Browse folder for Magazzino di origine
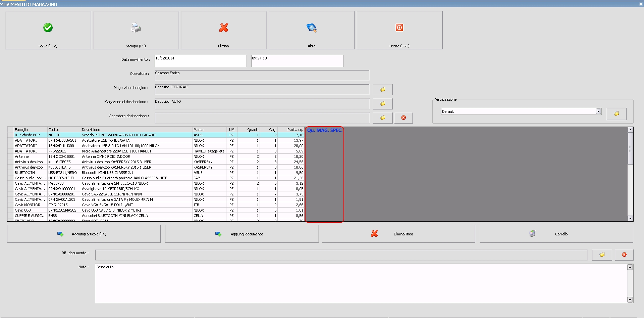 coord(383,89)
